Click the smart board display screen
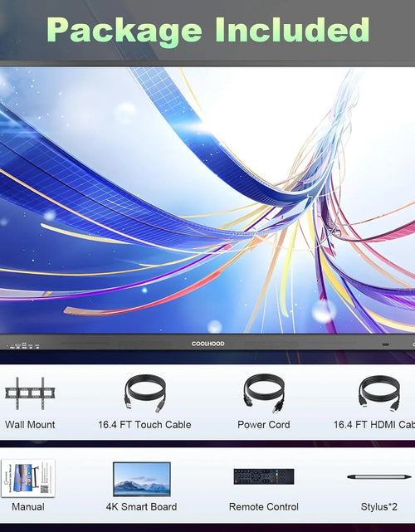 click(207, 200)
